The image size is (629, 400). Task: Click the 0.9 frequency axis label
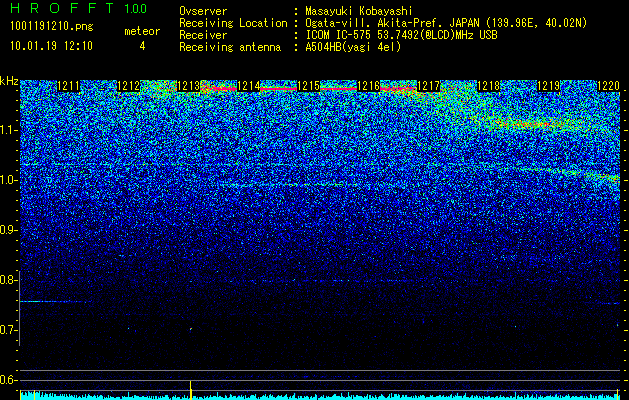point(8,230)
